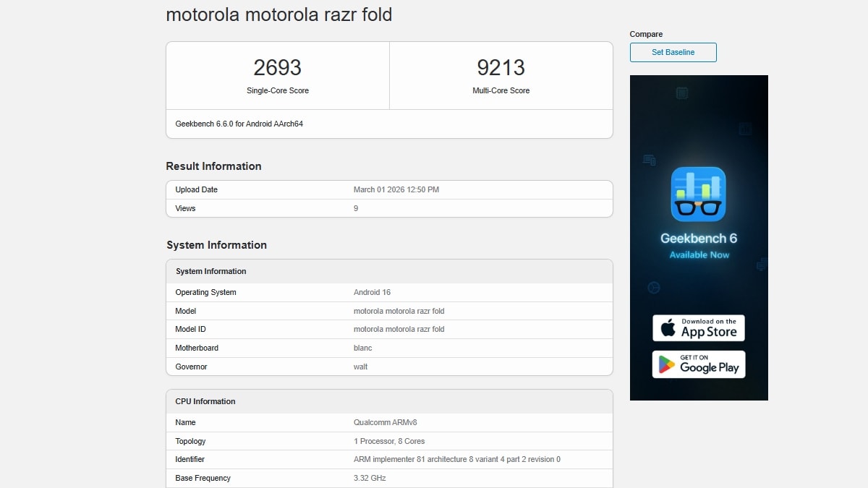Click the Views row showing 9
868x488 pixels.
353,208
